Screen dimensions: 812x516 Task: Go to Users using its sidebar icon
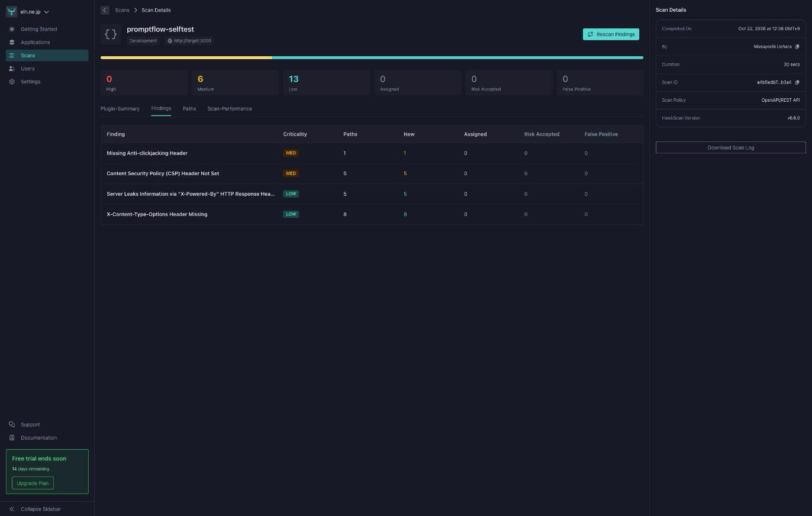point(12,69)
